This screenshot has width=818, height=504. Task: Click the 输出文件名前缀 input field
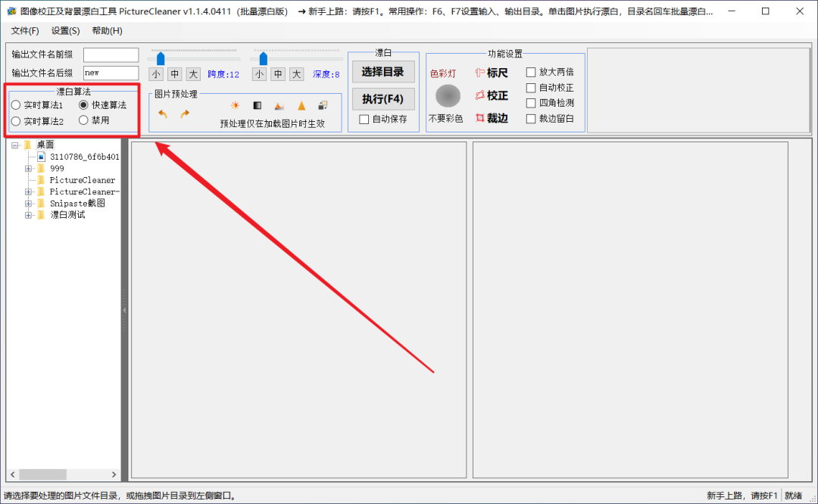tap(111, 54)
